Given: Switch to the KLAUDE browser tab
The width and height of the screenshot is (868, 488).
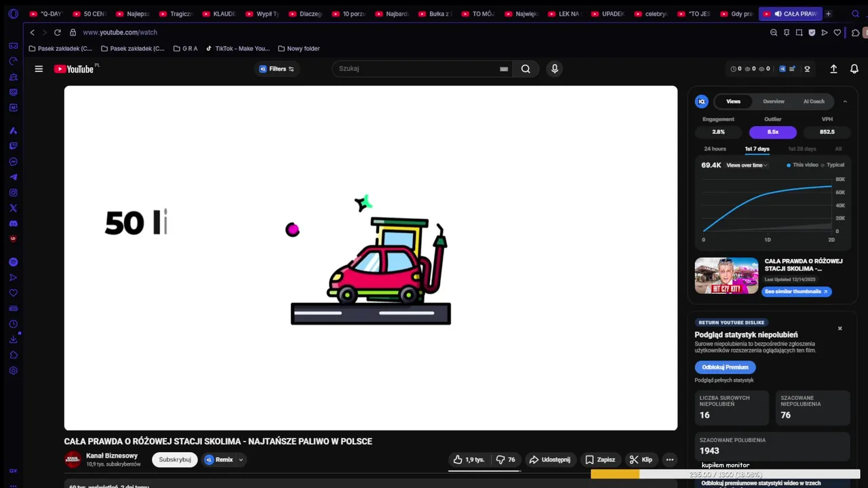Looking at the screenshot, I should [x=218, y=14].
